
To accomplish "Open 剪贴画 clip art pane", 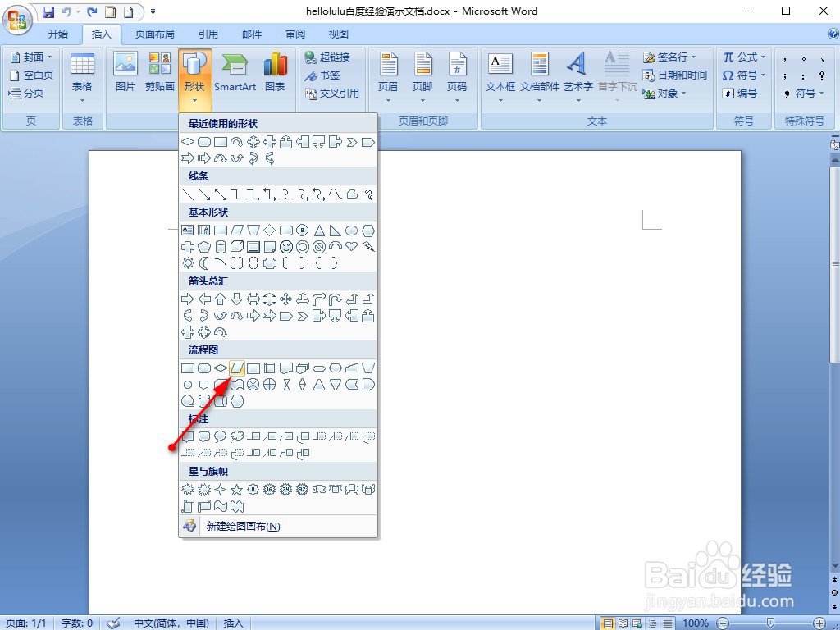I will (160, 71).
